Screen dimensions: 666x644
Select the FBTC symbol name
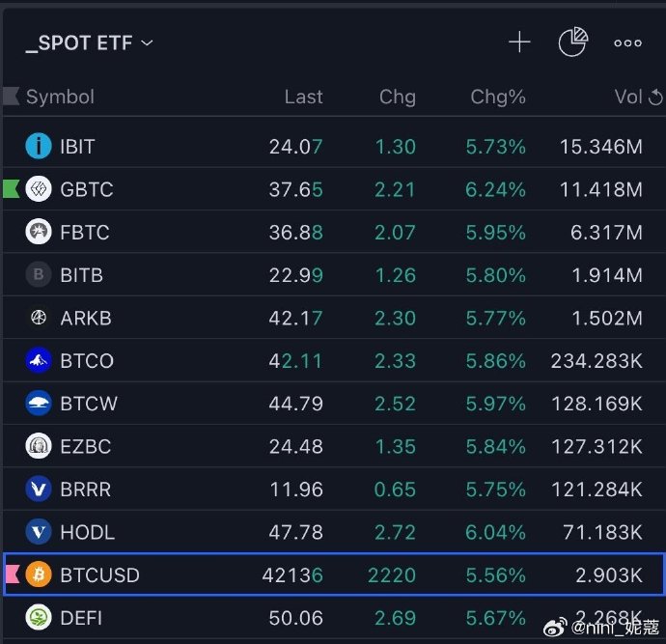pos(85,233)
